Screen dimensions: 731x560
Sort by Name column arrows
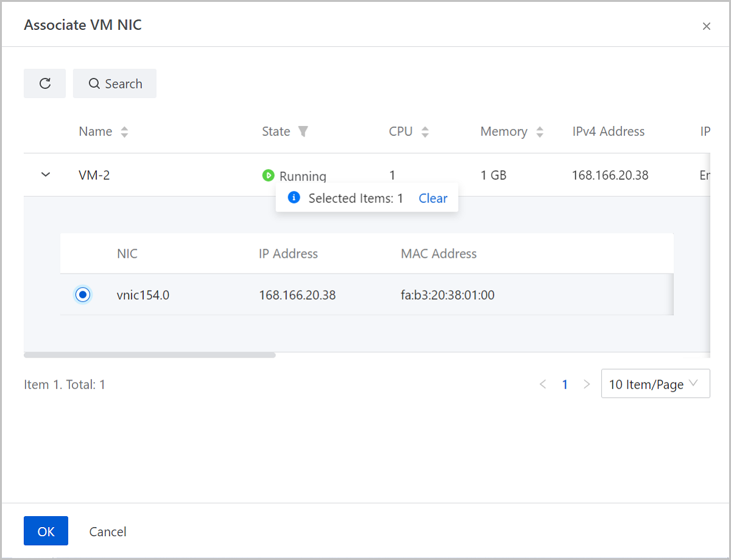click(124, 132)
